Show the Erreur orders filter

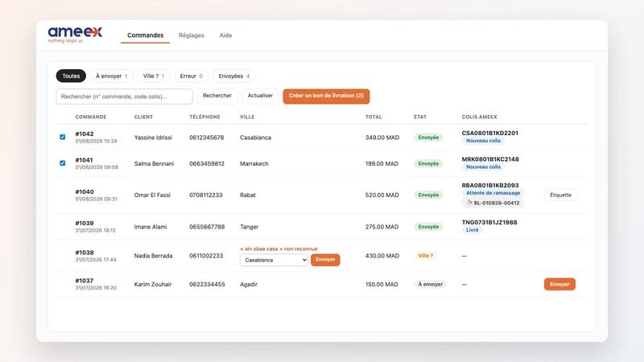(191, 76)
